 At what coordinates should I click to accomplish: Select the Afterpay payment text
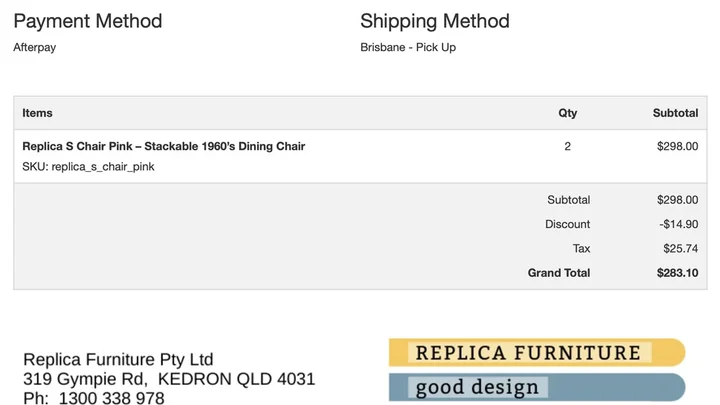(34, 47)
